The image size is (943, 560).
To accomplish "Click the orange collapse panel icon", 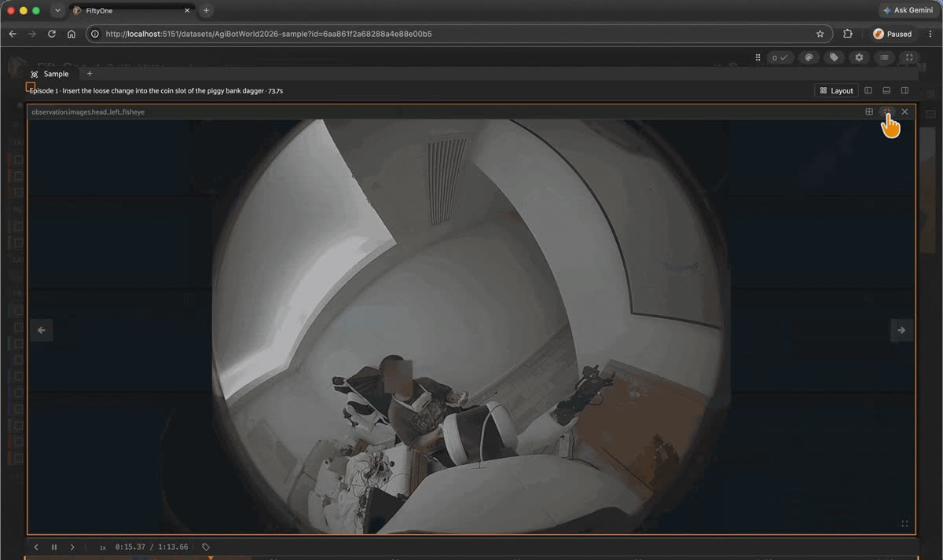I will [887, 112].
